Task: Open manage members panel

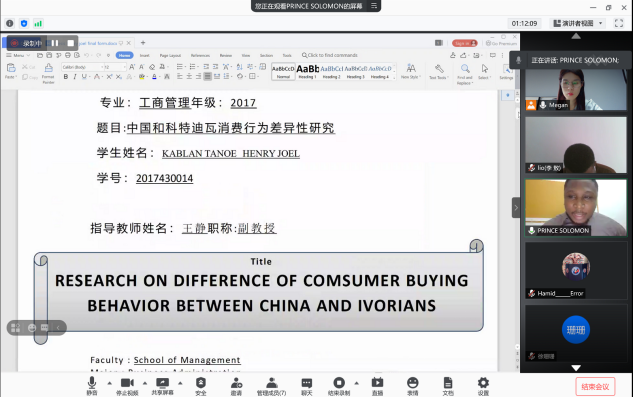Action: point(272,386)
